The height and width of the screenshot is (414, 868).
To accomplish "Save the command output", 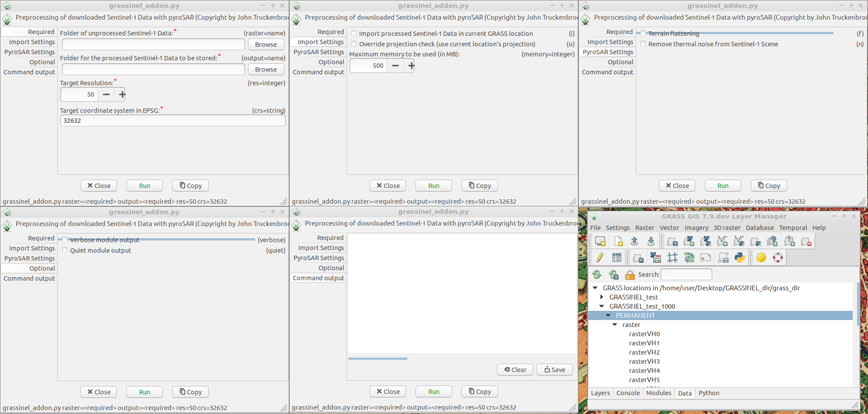I will tap(555, 370).
